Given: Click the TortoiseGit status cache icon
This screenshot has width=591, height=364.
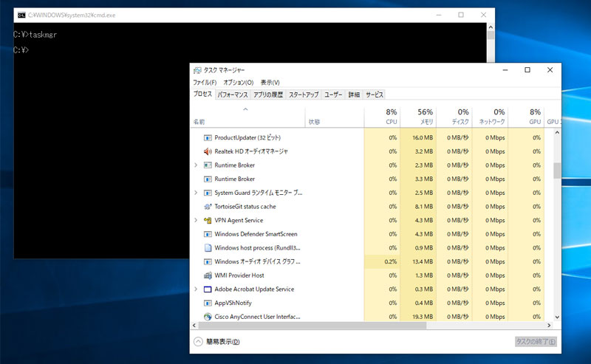Looking at the screenshot, I should pos(208,207).
